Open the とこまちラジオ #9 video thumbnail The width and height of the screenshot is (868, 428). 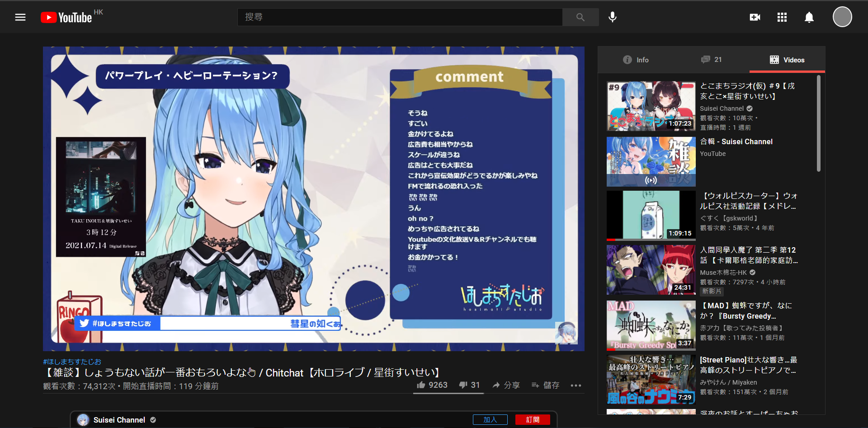(x=651, y=106)
